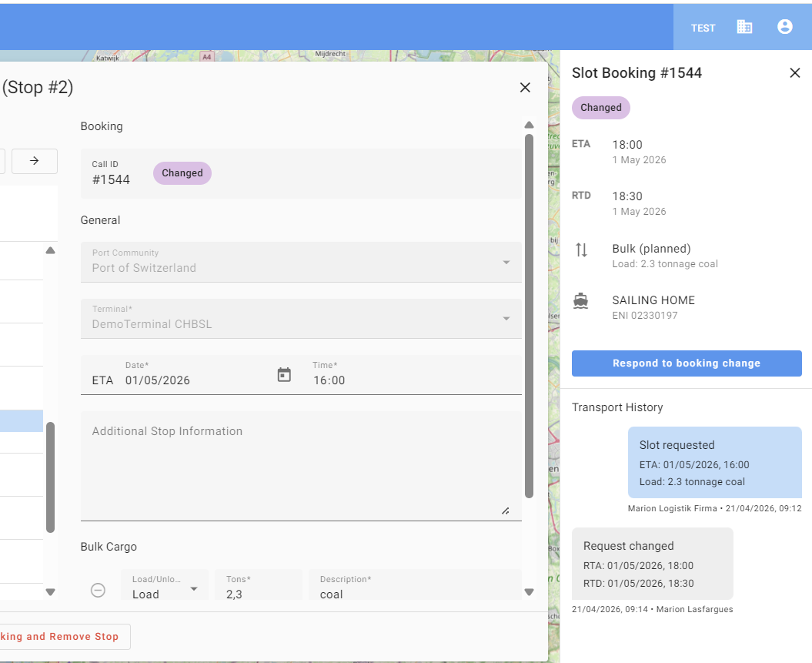Click the Tons input field

[258, 594]
